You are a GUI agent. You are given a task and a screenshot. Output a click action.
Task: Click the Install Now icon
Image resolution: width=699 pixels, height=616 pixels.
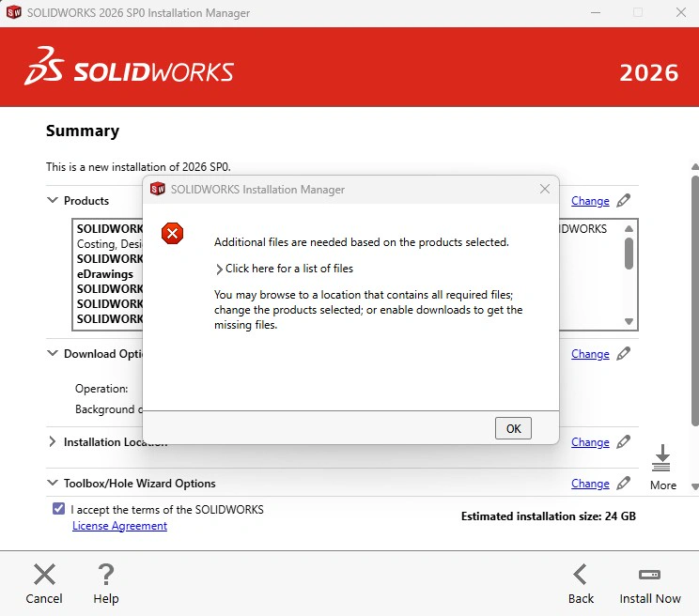[649, 575]
